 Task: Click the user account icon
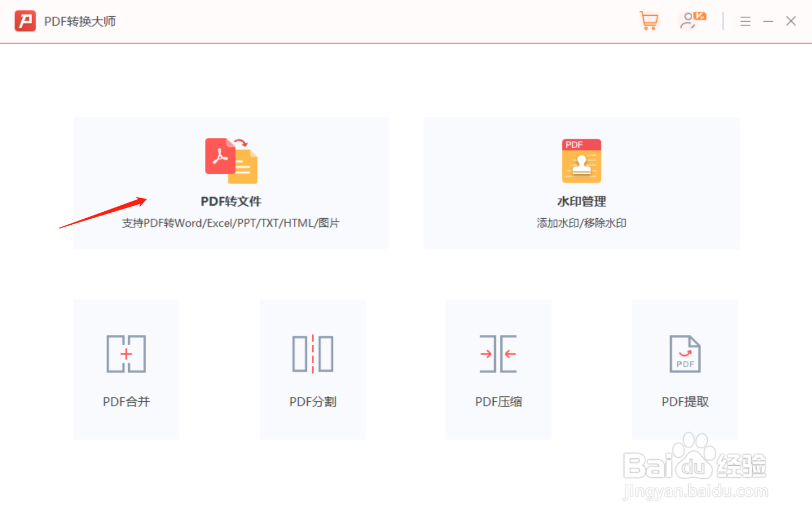[x=690, y=21]
